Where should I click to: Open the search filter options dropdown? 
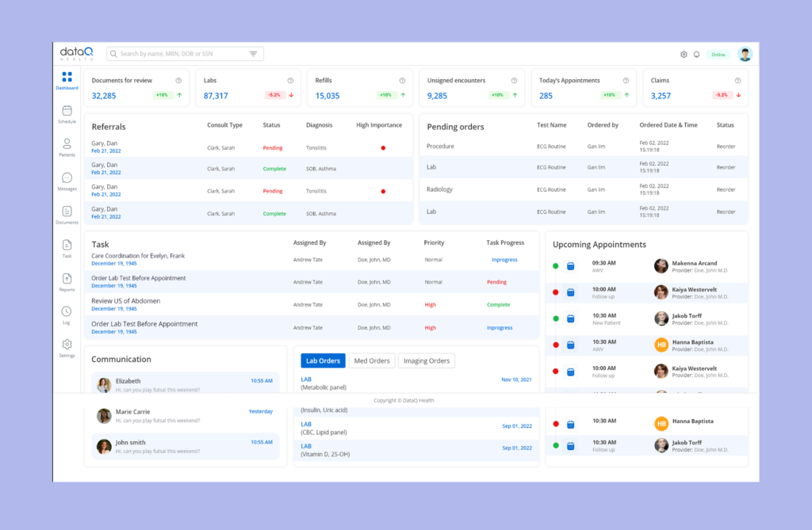coord(253,54)
